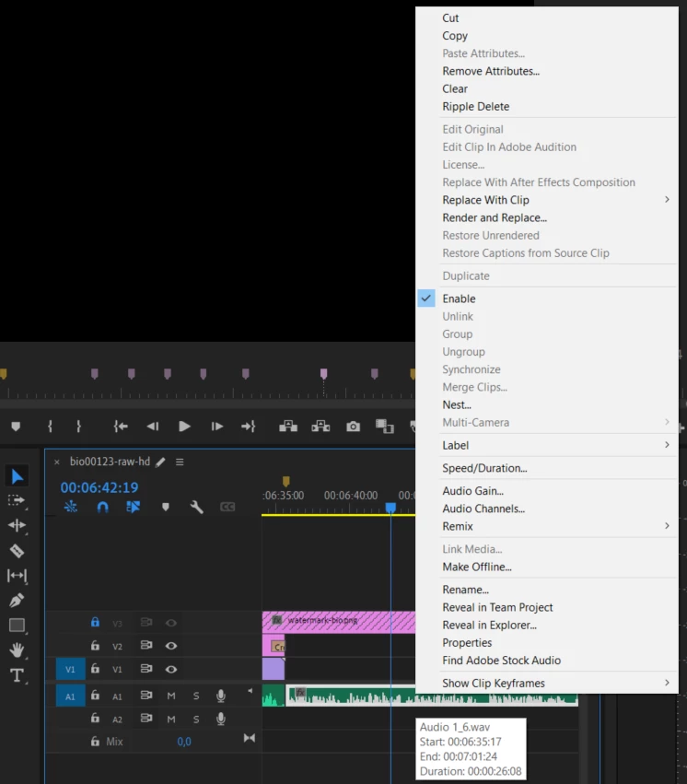Select the Selection tool arrow

[x=17, y=476]
